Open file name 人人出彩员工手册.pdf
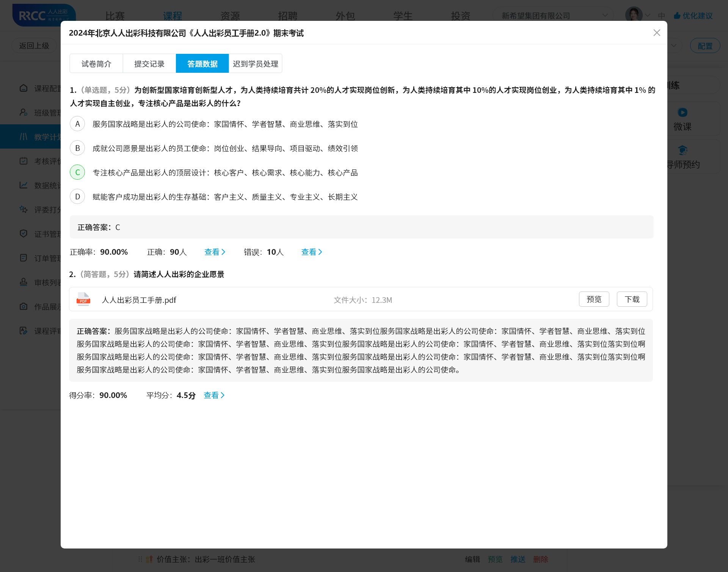Viewport: 728px width, 572px height. [139, 300]
